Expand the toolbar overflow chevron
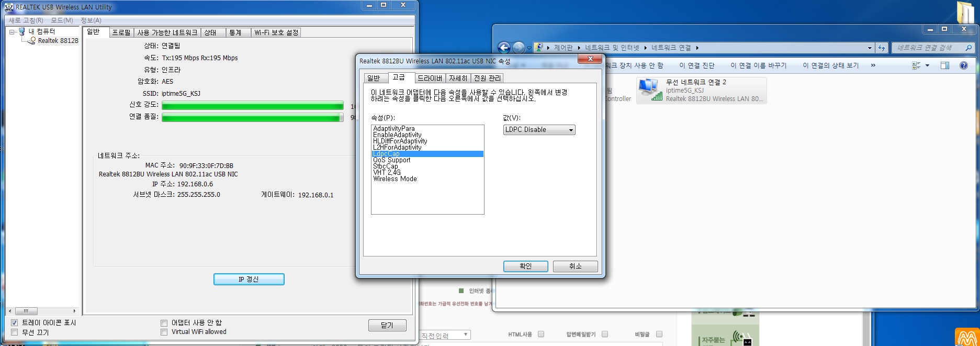Screen dimensions: 980x346 873,65
